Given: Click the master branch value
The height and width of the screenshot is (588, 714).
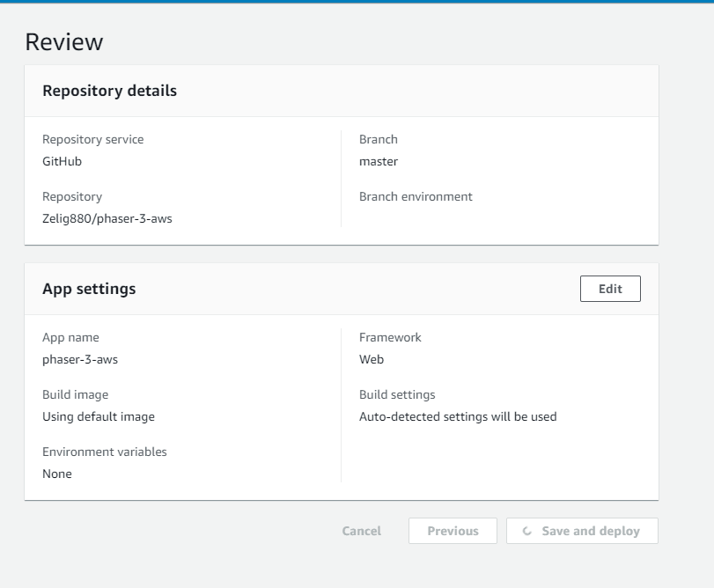Looking at the screenshot, I should 379,162.
